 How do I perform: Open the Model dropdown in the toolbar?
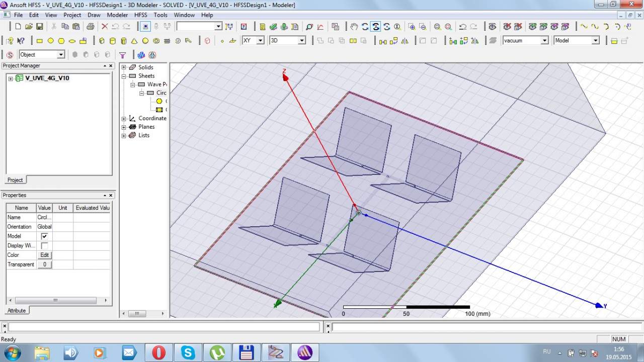tap(595, 40)
